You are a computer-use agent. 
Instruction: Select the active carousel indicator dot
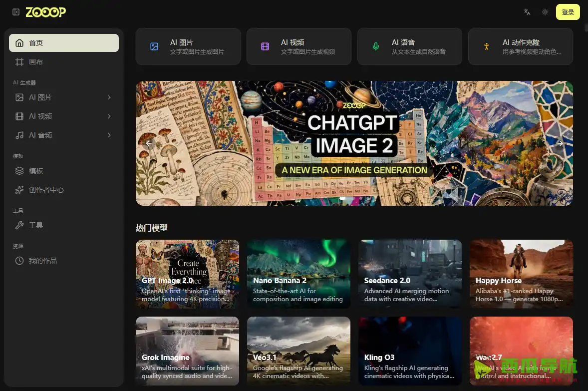tap(342, 198)
